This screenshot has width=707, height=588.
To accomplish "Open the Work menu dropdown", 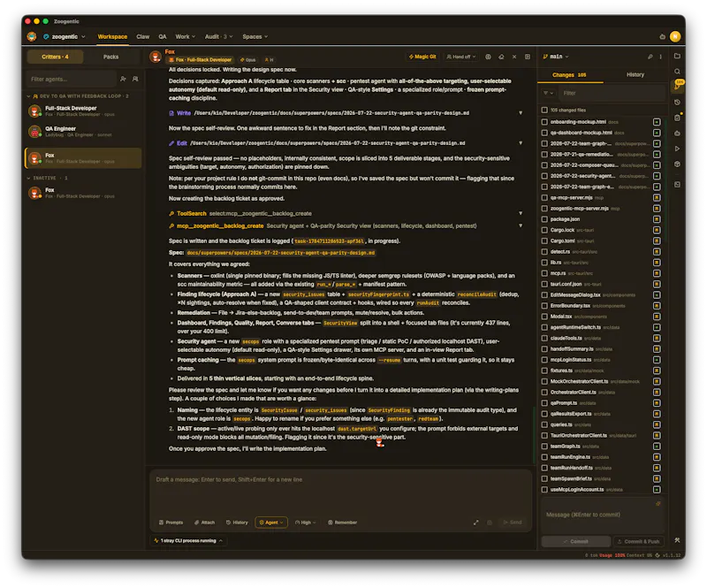I will tap(186, 37).
